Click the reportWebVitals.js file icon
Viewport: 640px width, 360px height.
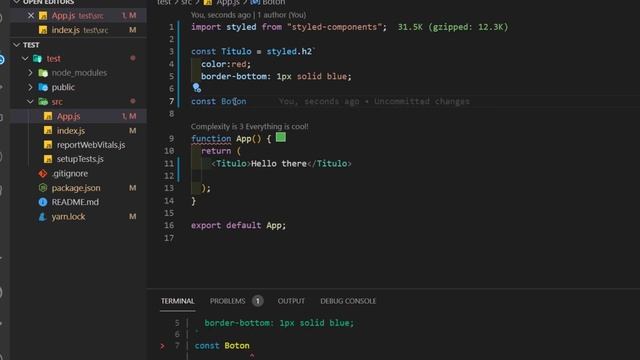(48, 145)
